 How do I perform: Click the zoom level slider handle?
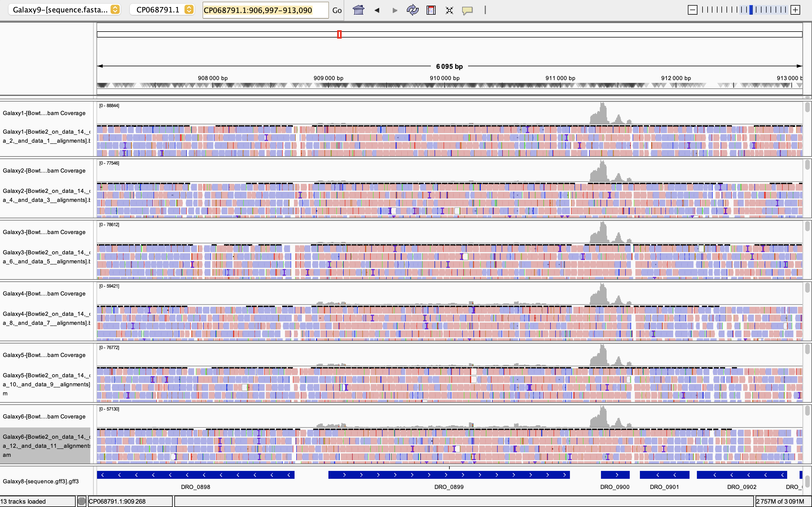click(751, 10)
